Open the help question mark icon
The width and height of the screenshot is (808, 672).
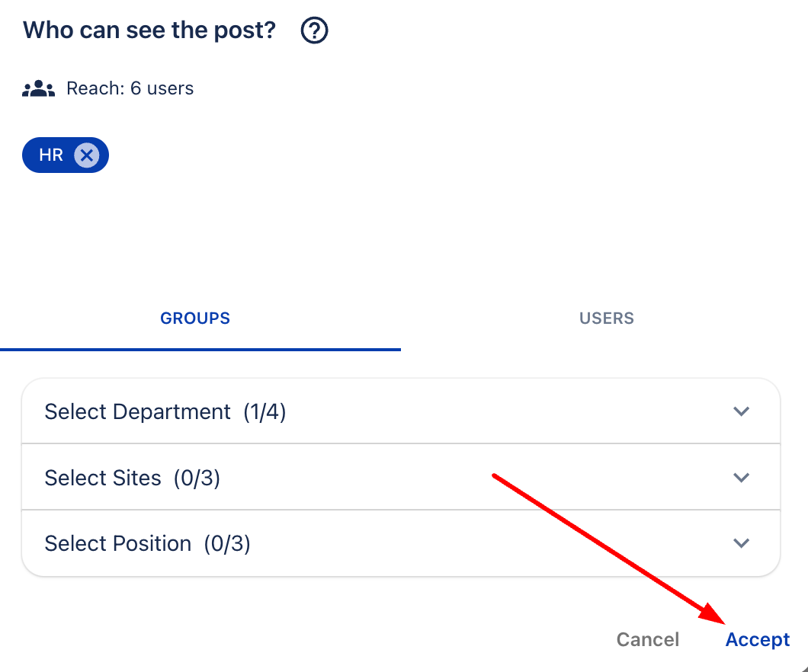(x=314, y=31)
